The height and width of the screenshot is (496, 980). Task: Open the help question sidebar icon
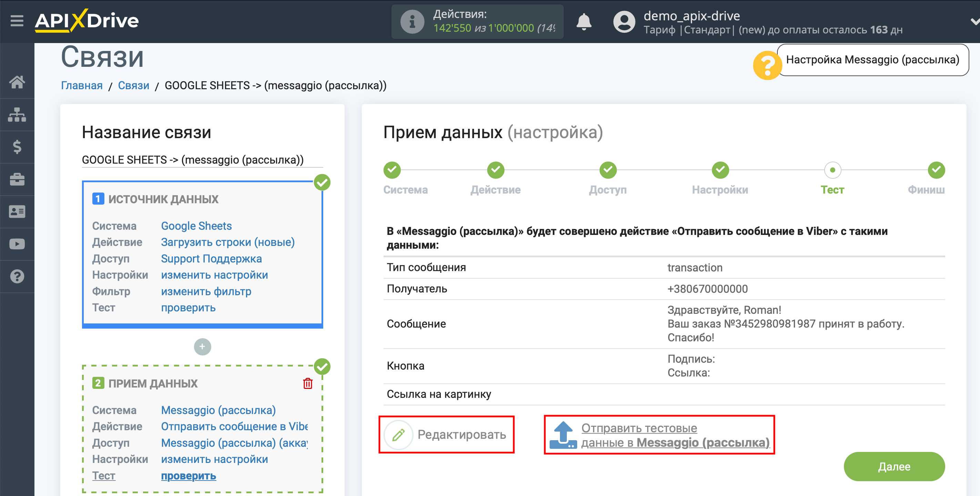17,277
